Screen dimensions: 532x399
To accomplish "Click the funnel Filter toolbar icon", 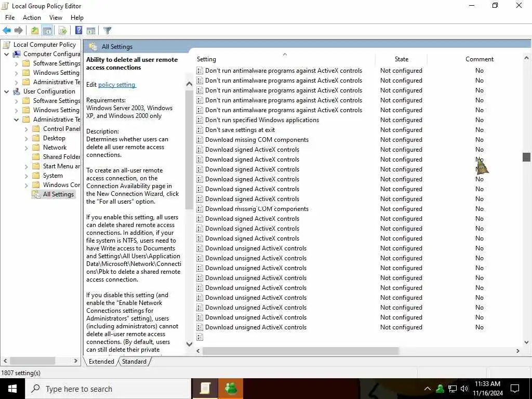I will point(107,30).
